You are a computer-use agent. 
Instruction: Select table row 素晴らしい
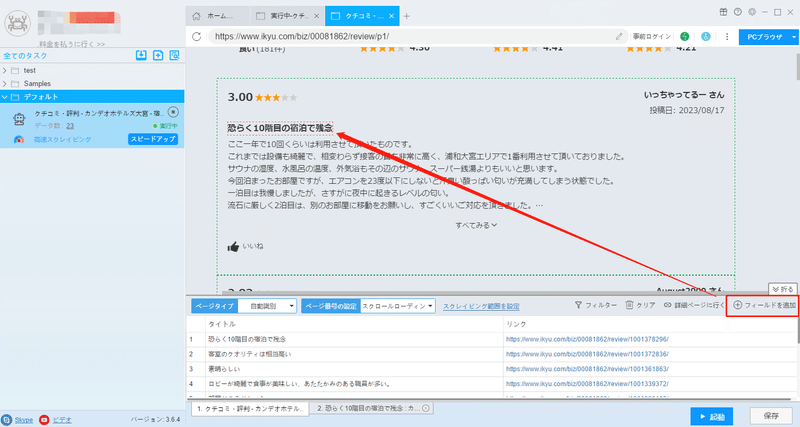point(491,369)
